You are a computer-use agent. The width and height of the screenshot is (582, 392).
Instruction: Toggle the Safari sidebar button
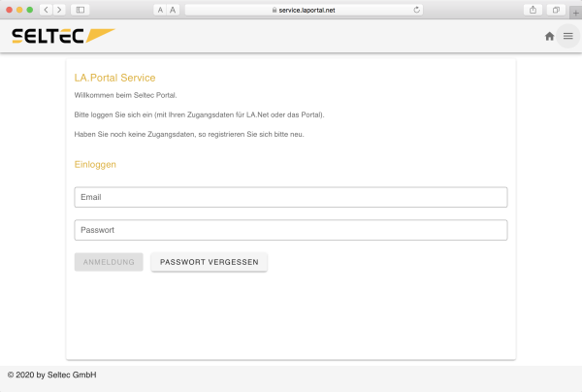tap(81, 10)
